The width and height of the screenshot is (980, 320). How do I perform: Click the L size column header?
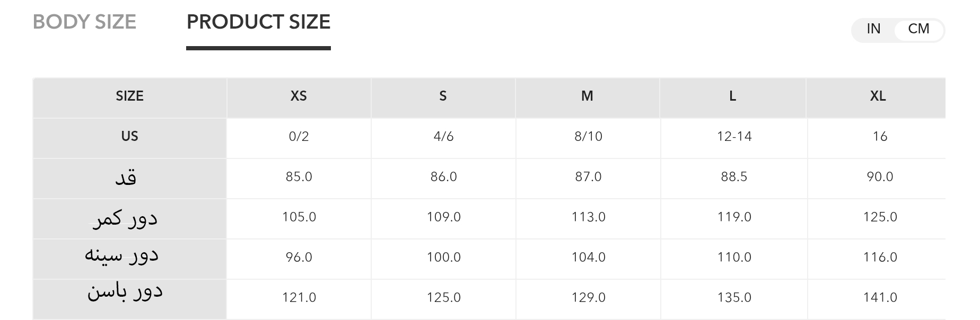point(732,96)
